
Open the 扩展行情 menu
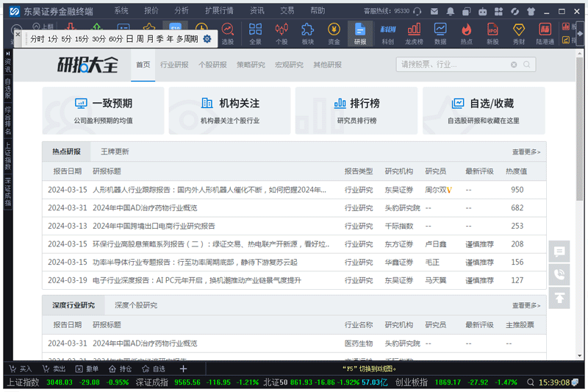pos(219,11)
